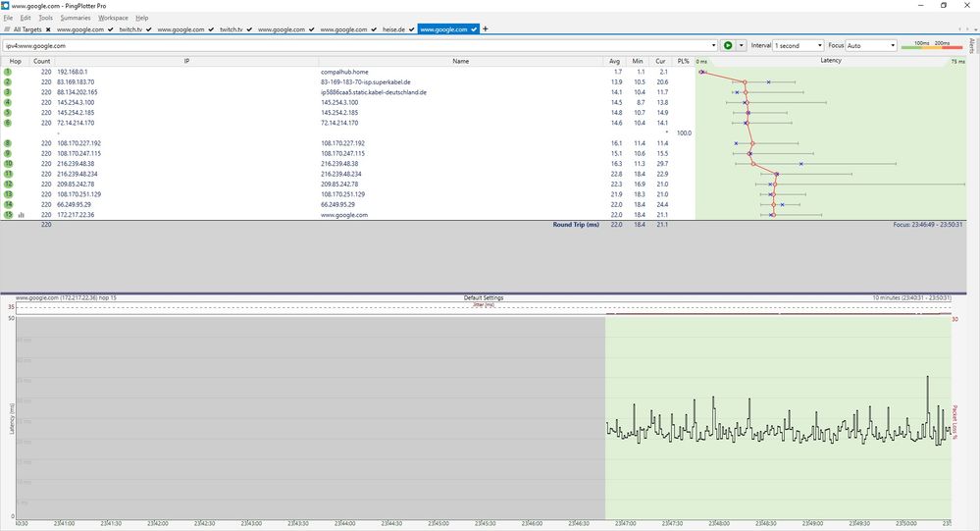Click the latency color scale legend

(925, 45)
